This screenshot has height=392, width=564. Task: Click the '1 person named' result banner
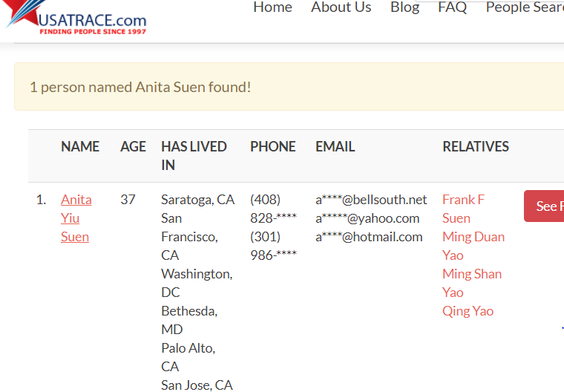(x=140, y=87)
